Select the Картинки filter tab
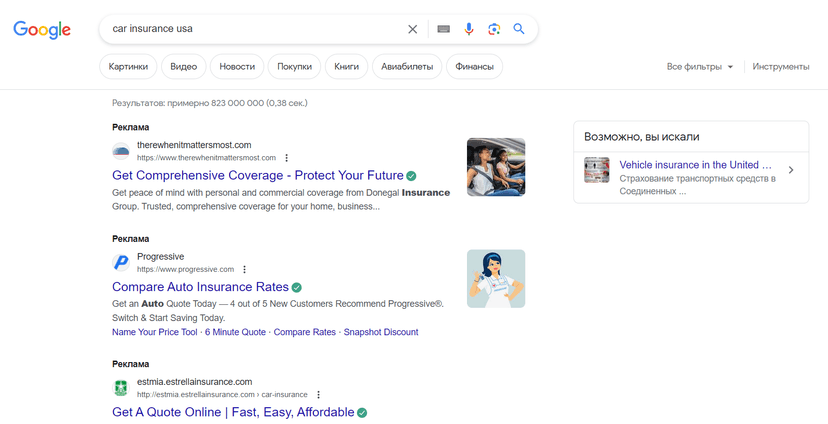Viewport: 828px width, 424px height. pos(128,67)
